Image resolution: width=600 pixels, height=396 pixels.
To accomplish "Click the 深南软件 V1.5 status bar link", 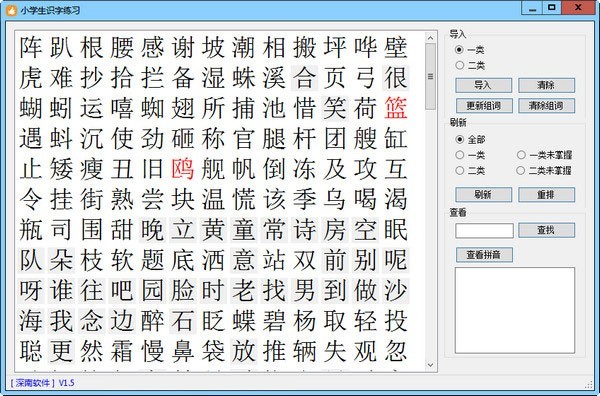I will (x=42, y=383).
